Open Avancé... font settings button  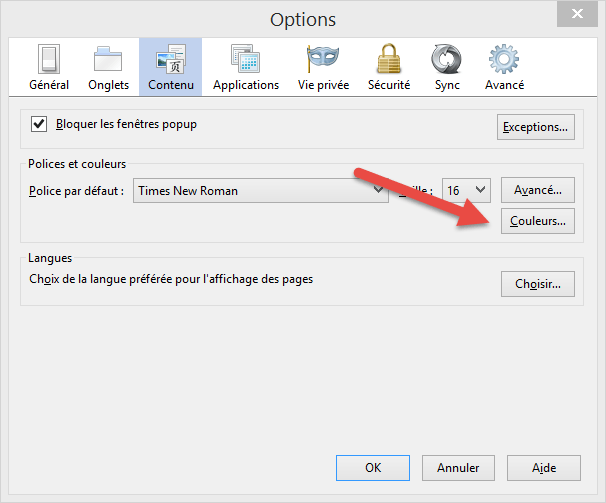click(x=538, y=190)
